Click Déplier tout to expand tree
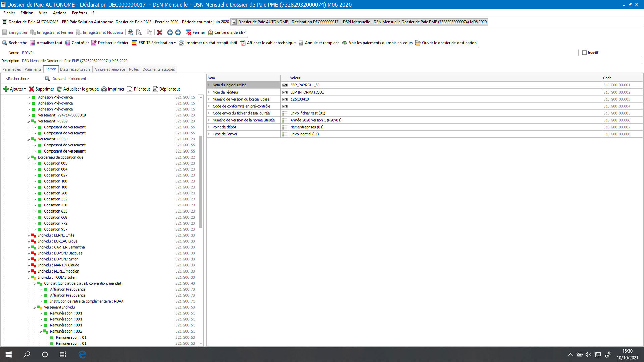Image resolution: width=644 pixels, height=362 pixels. pyautogui.click(x=166, y=89)
